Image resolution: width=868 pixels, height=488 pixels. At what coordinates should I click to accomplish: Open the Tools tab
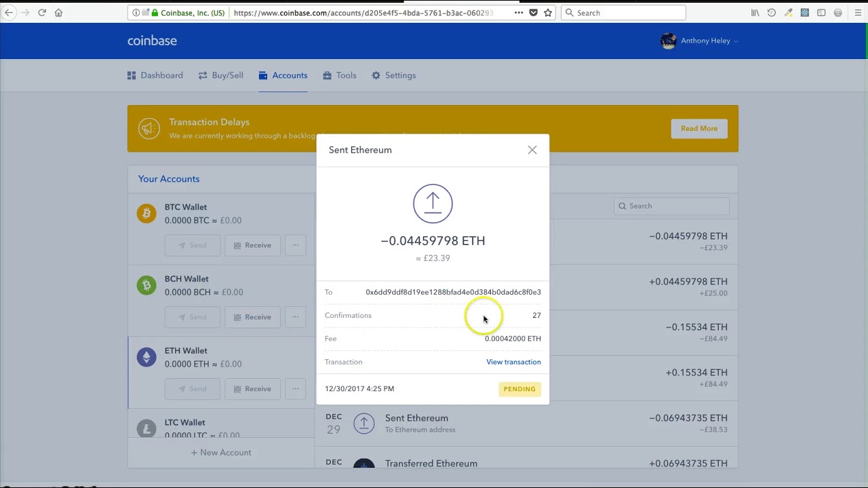[340, 75]
